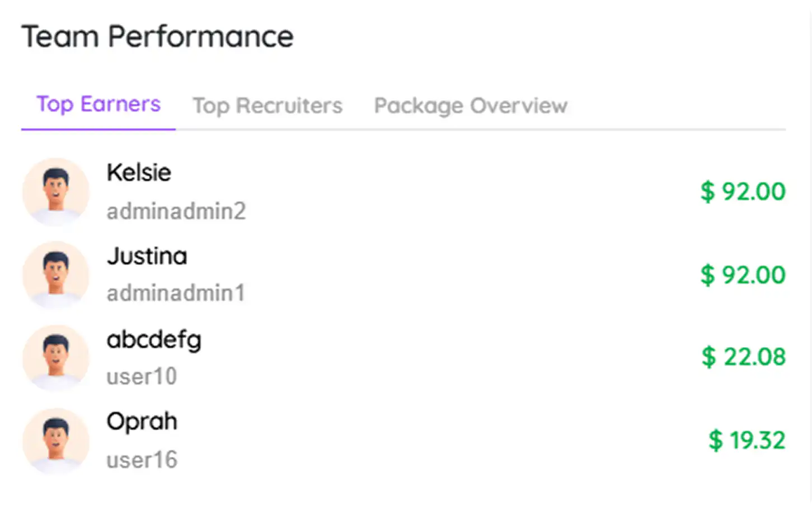Image resolution: width=812 pixels, height=514 pixels.
Task: Click Justina's profile avatar
Action: pos(55,275)
